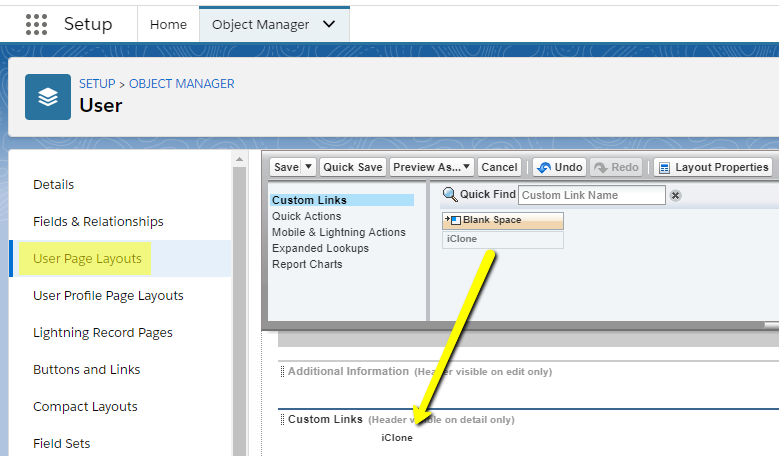Clear Quick Find with the X icon

click(x=675, y=195)
